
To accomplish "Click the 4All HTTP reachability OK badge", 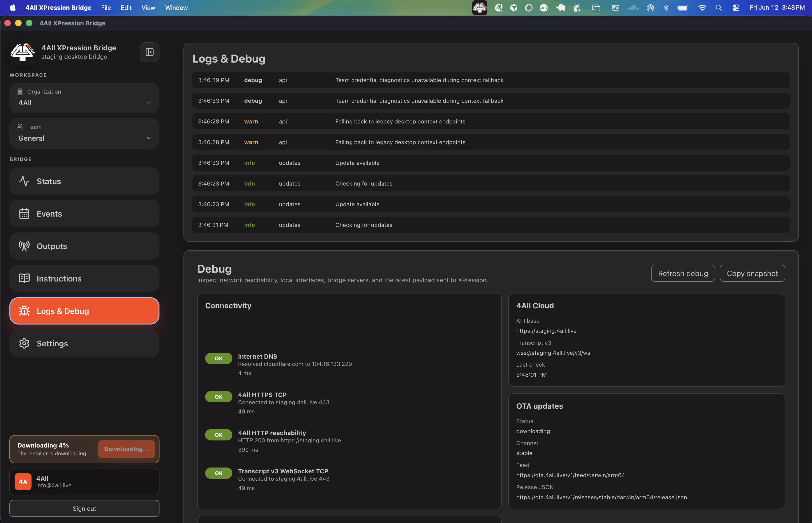I will click(x=219, y=435).
